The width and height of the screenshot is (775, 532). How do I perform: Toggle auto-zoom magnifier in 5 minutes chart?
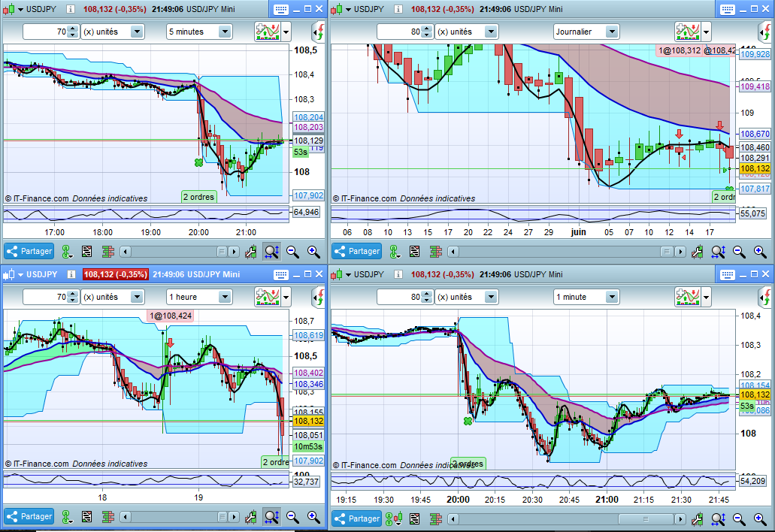click(x=272, y=252)
